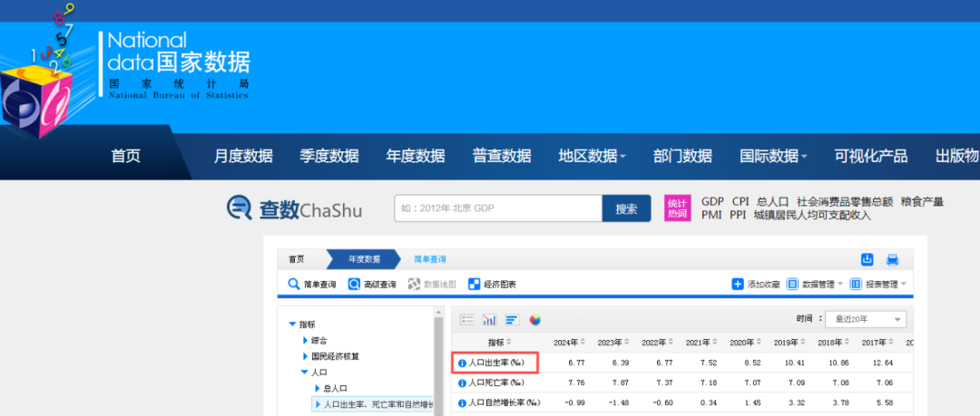Click the 搜索 button
The width and height of the screenshot is (980, 416).
pos(626,208)
